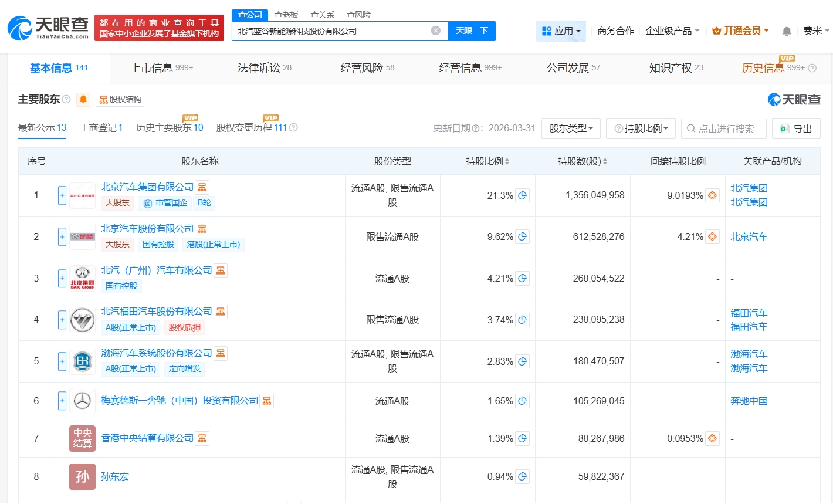
Task: Select 历史主要股东 sub-tab
Action: coord(170,127)
